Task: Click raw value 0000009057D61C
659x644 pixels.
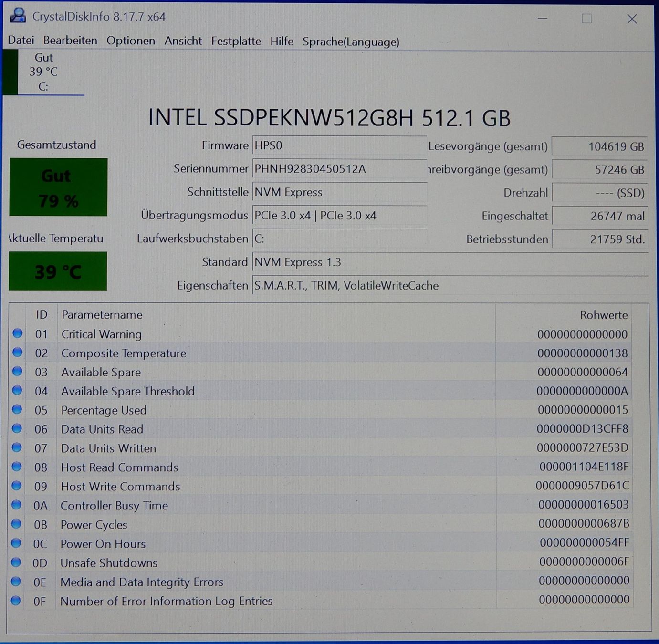Action: (x=582, y=486)
